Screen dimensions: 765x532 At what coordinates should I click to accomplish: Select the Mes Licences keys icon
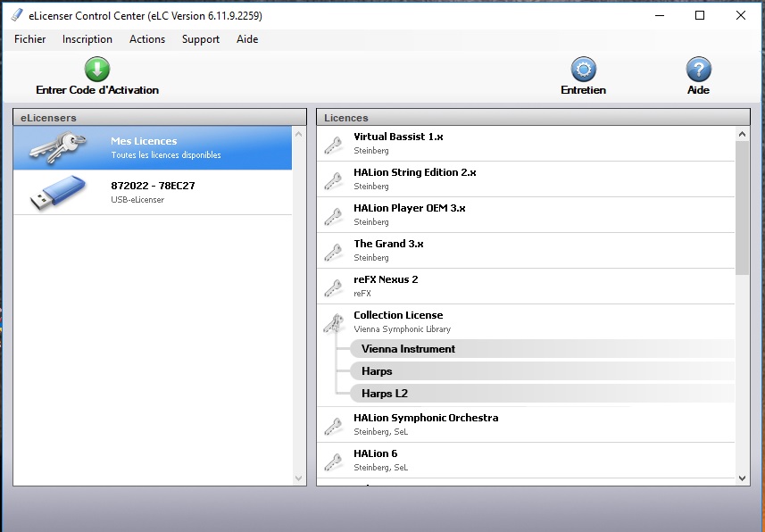coord(57,147)
